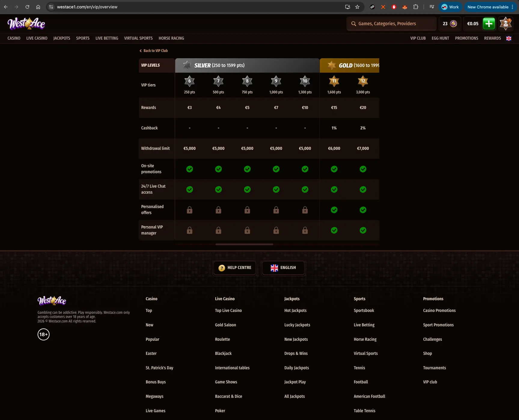
Task: Click the search magnifier icon
Action: pyautogui.click(x=354, y=23)
